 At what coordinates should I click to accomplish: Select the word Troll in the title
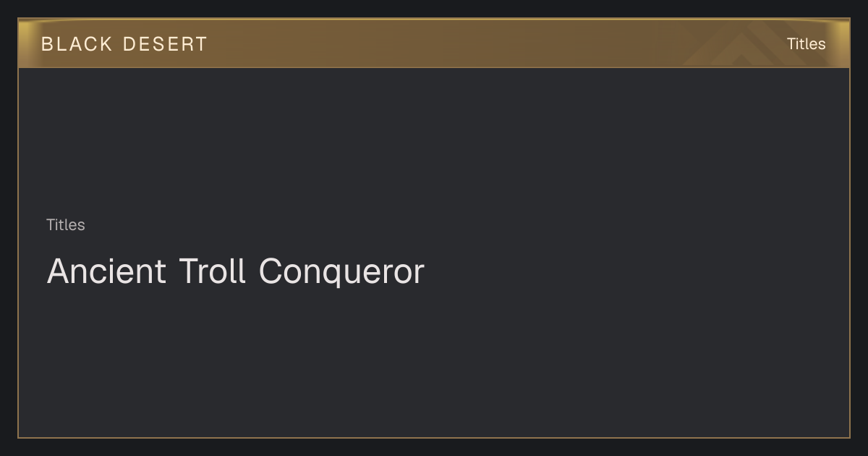coord(213,271)
